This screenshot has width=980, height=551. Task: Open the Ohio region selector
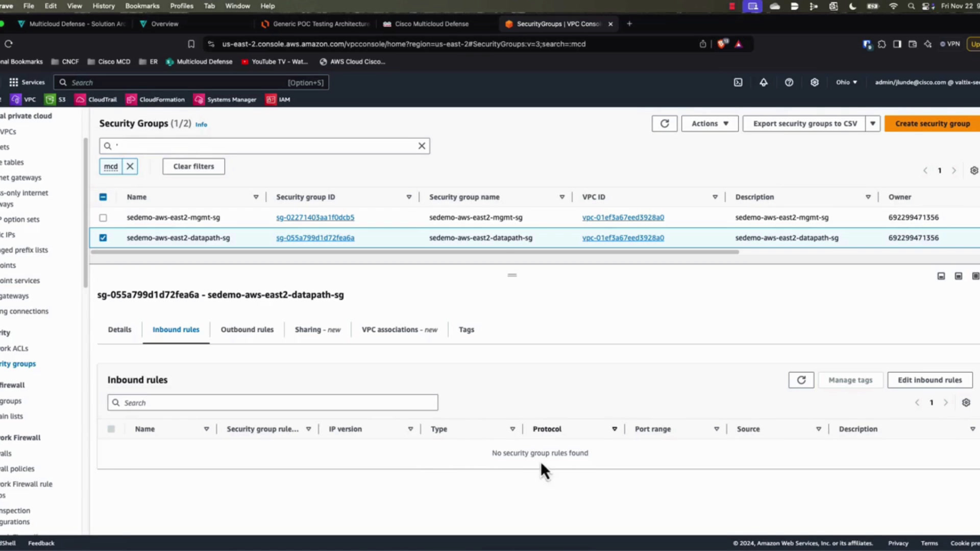846,82
